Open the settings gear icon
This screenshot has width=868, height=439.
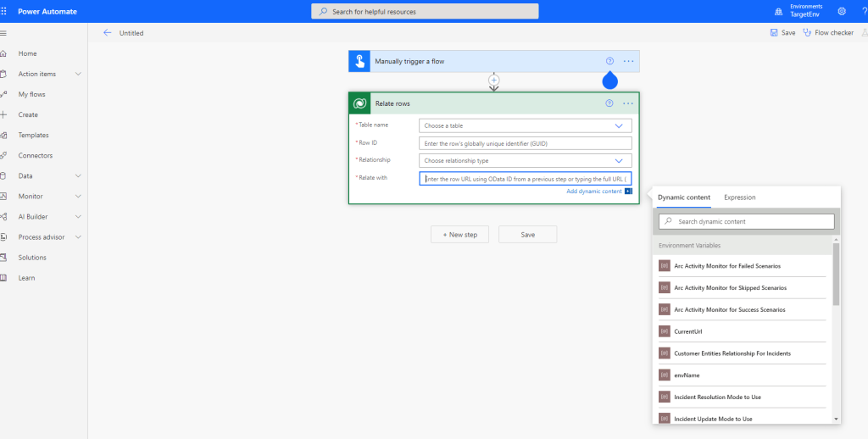pyautogui.click(x=841, y=11)
